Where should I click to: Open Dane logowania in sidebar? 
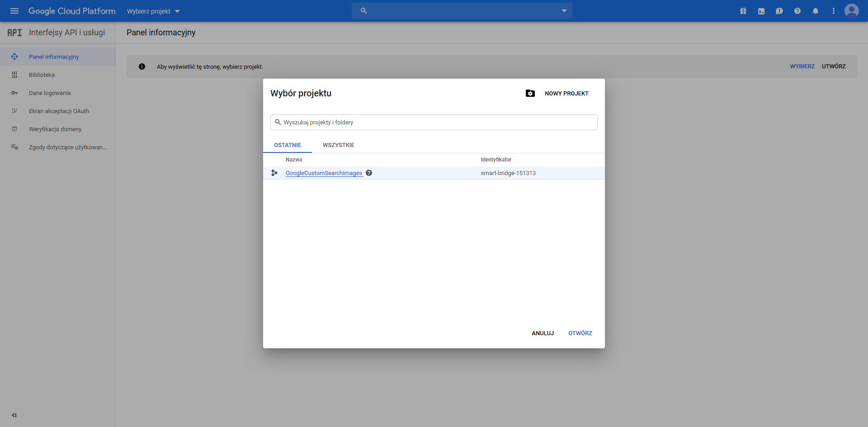pyautogui.click(x=57, y=93)
